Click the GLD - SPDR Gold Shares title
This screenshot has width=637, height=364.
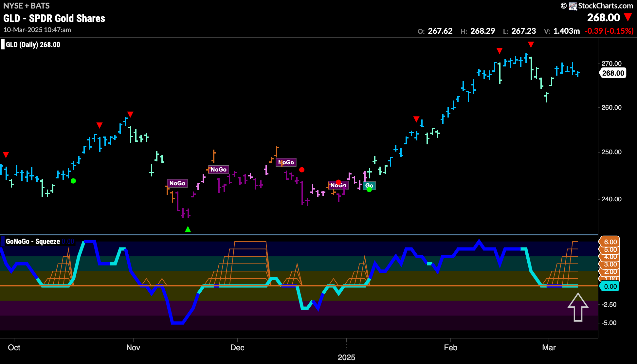[x=54, y=18]
